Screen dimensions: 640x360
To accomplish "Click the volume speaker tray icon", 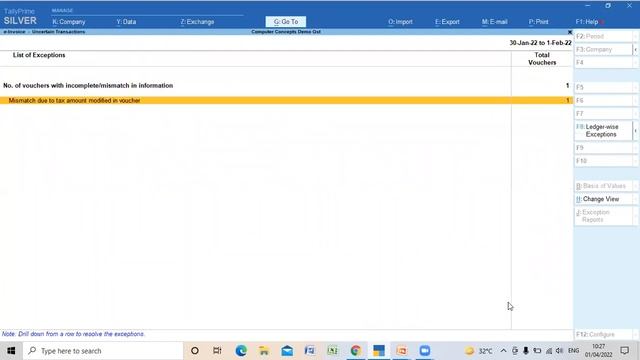I will (x=560, y=351).
